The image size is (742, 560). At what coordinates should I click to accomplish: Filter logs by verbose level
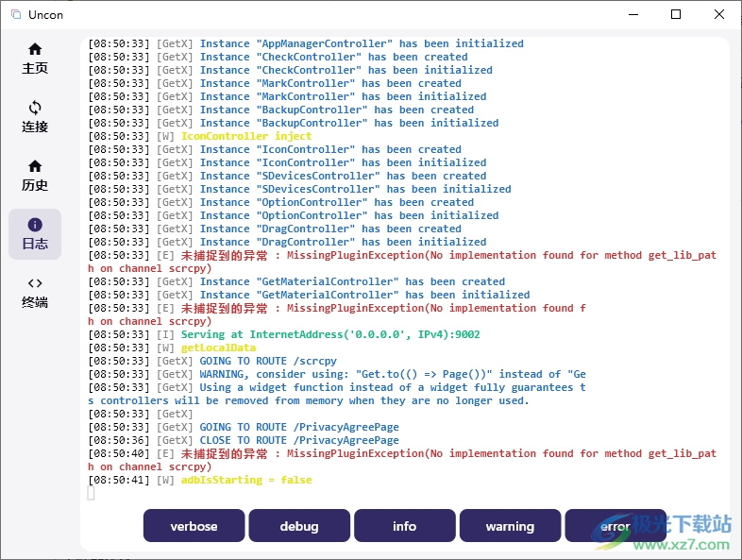pyautogui.click(x=194, y=526)
